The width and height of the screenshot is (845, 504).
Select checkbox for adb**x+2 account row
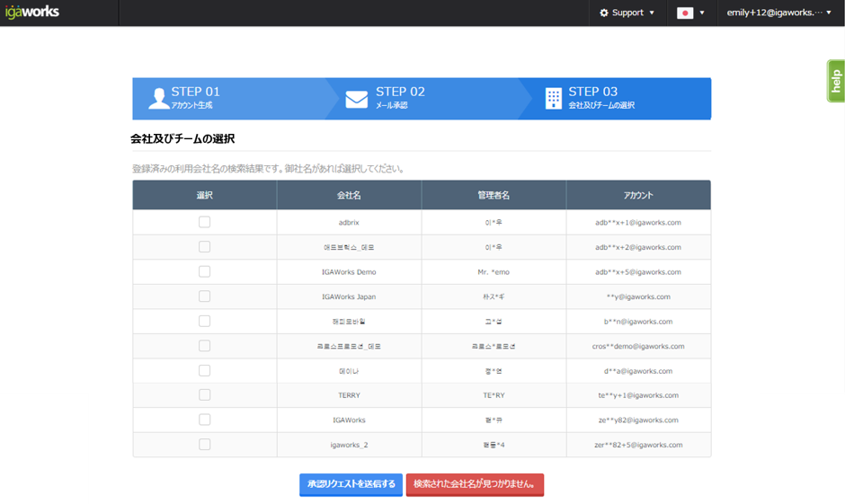[204, 247]
